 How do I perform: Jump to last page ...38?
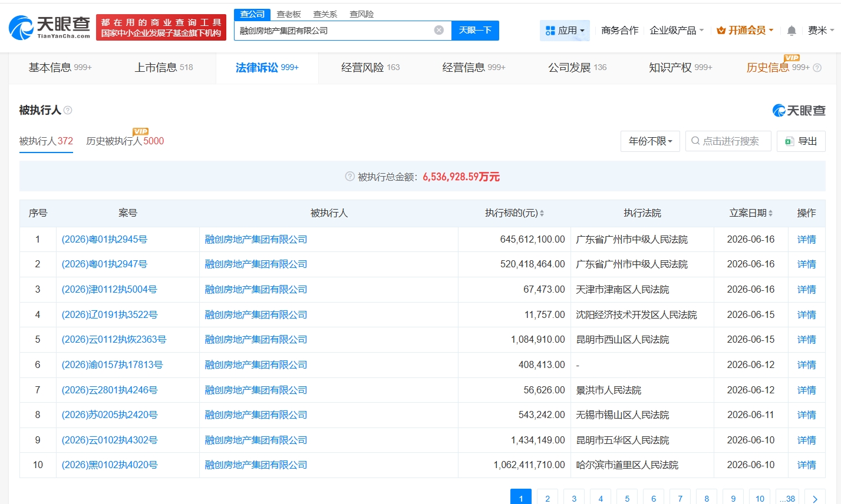(x=787, y=498)
